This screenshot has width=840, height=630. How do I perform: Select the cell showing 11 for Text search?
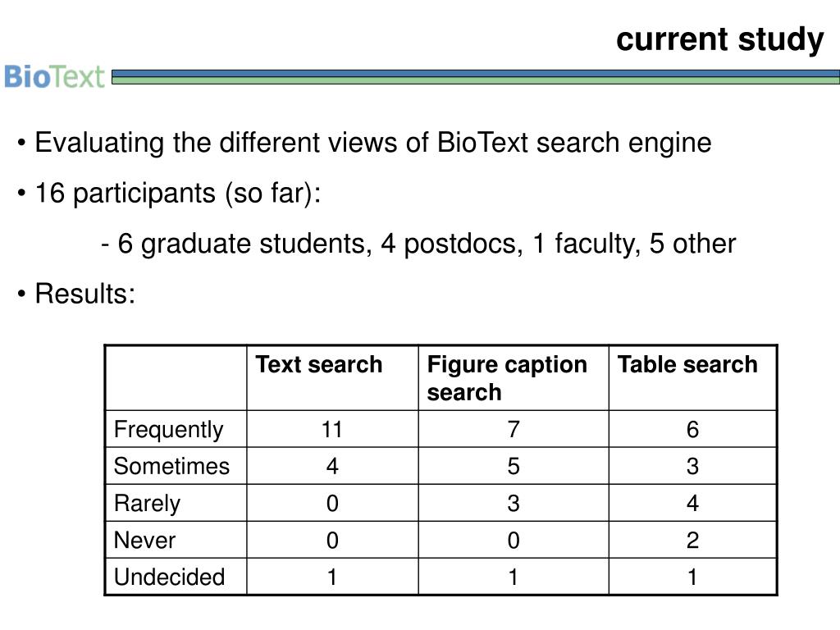click(332, 429)
